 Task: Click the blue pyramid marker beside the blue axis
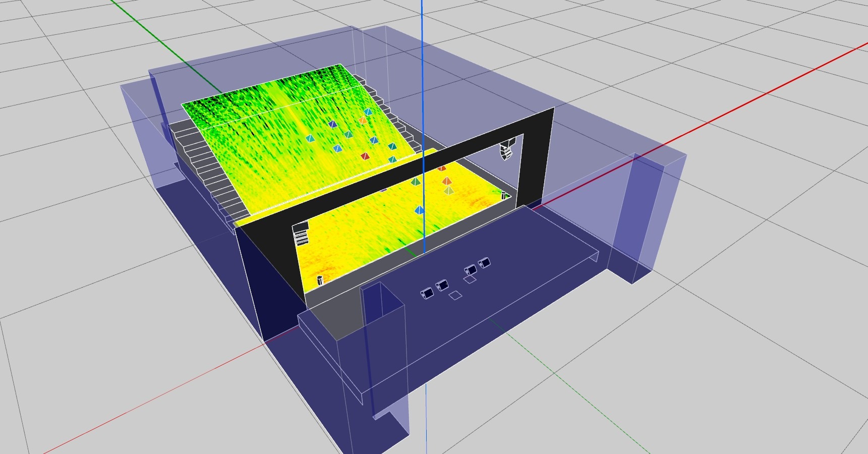420,210
